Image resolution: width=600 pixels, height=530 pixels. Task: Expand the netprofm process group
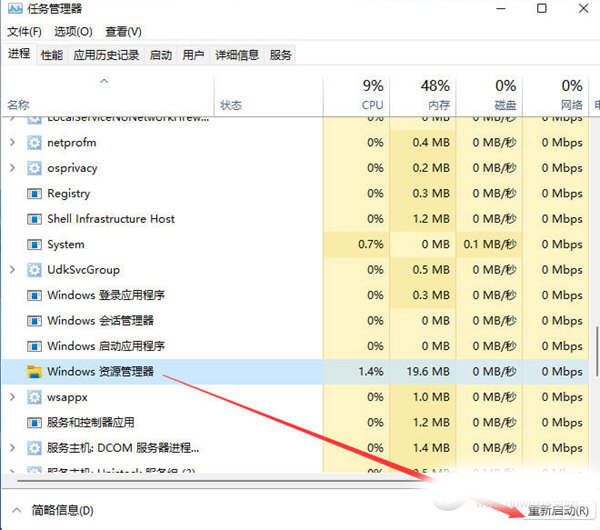tap(12, 143)
